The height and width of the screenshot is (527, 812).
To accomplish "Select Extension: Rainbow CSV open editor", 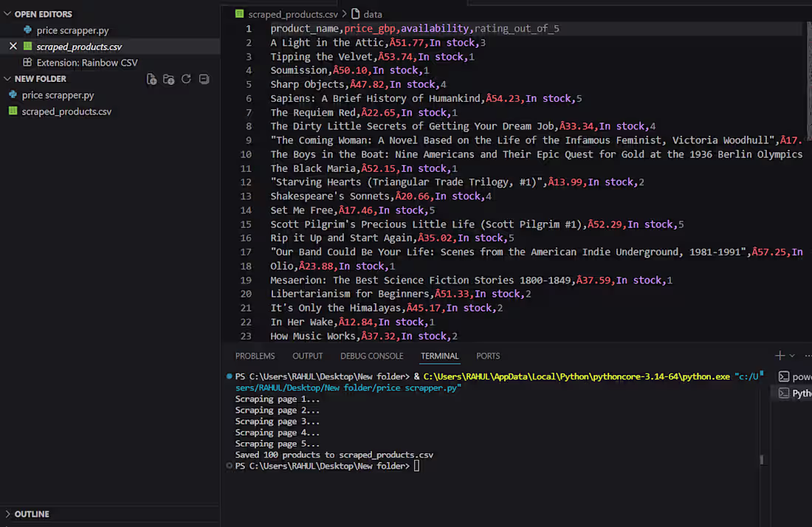I will click(87, 63).
